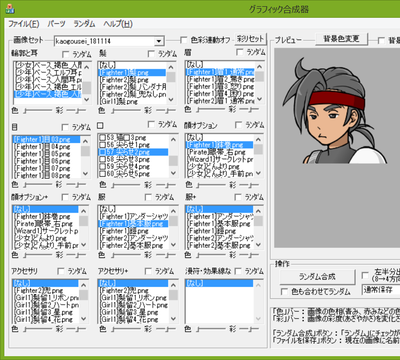Adjust the 彩 slider under the 髪 list
This screenshot has width=400, height=360.
tap(164, 110)
